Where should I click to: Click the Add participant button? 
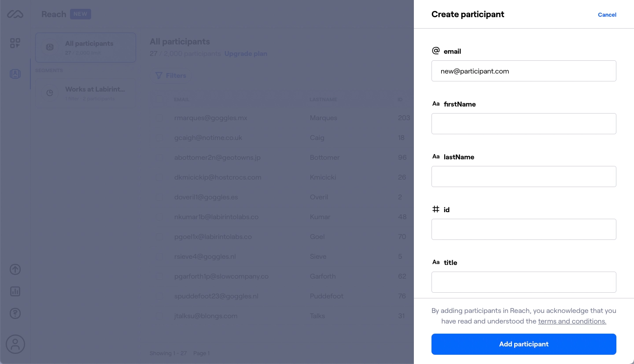[523, 344]
